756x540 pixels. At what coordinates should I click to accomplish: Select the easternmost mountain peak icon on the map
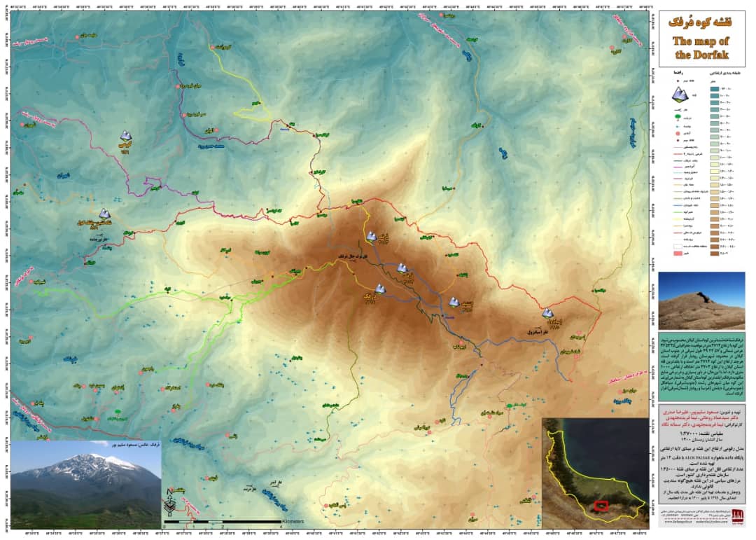tap(548, 313)
